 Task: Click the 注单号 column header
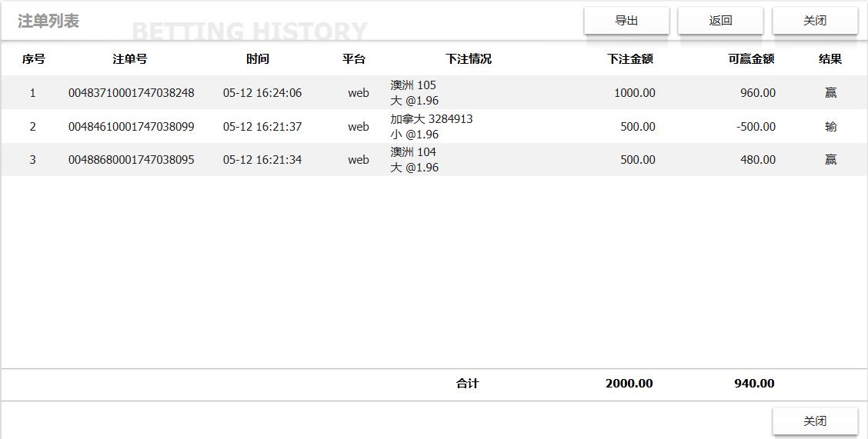(x=130, y=59)
